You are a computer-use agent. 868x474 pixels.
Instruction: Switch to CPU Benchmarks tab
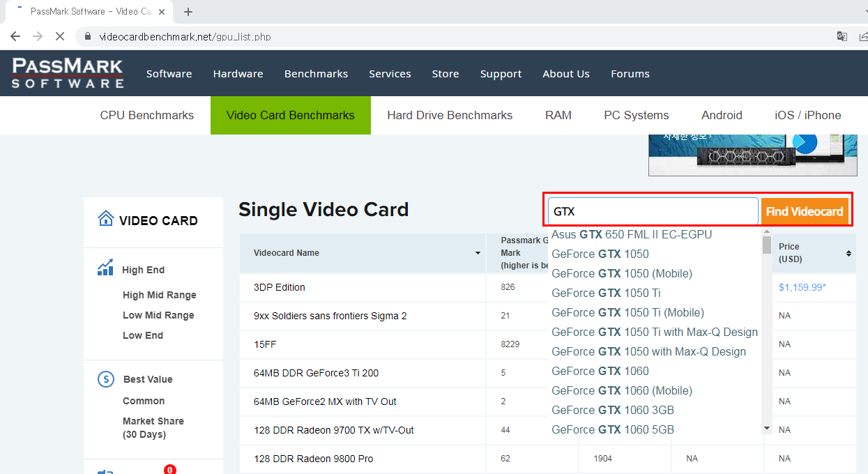(147, 115)
